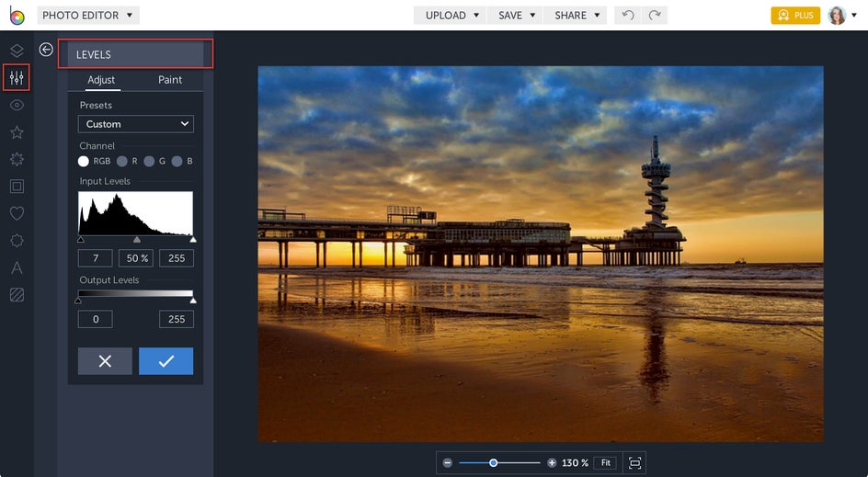
Task: Open the Frames square icon in sidebar
Action: pyautogui.click(x=16, y=187)
